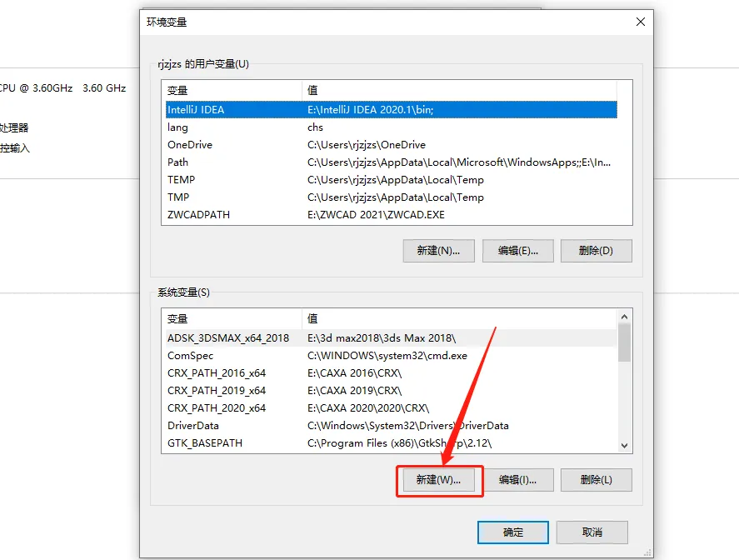This screenshot has height=560, width=739.
Task: Select the OneDrive user variable
Action: pyautogui.click(x=392, y=145)
